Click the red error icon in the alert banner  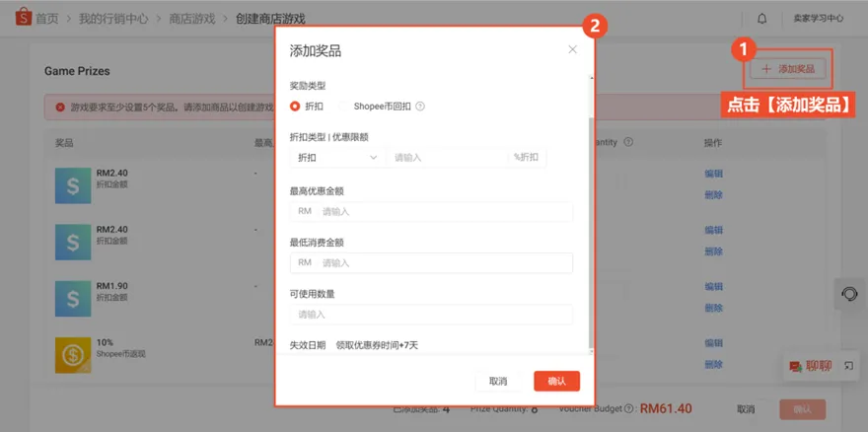[x=60, y=107]
